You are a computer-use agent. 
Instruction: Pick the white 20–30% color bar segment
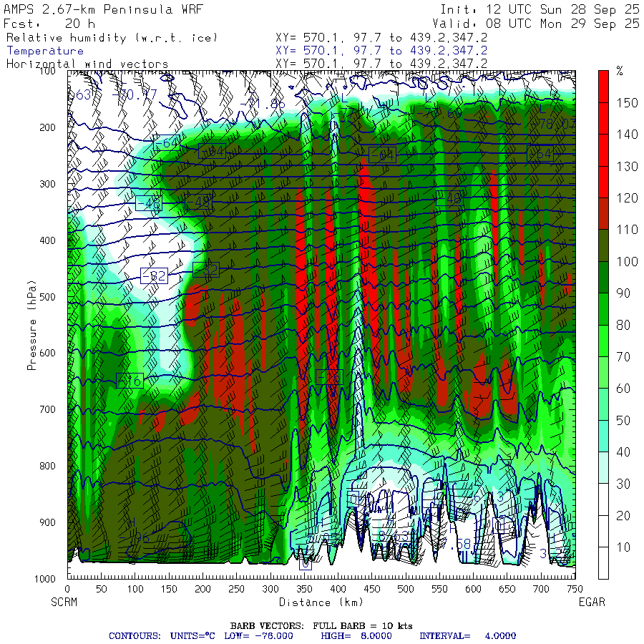click(x=603, y=499)
